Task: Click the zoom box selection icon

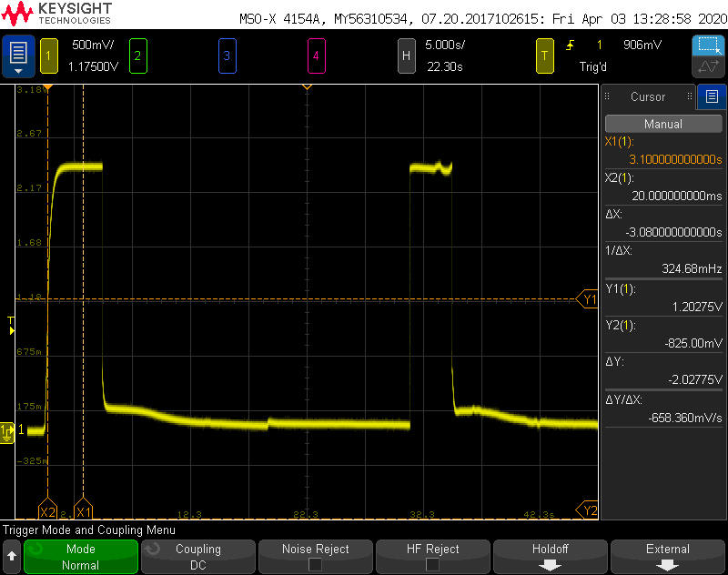Action: tap(708, 45)
